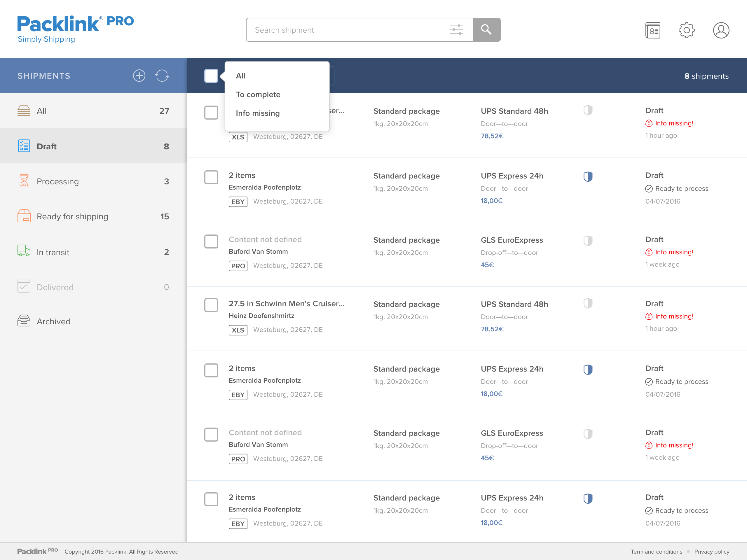Open the Term and conditions link
This screenshot has height=560, width=747.
pos(656,552)
